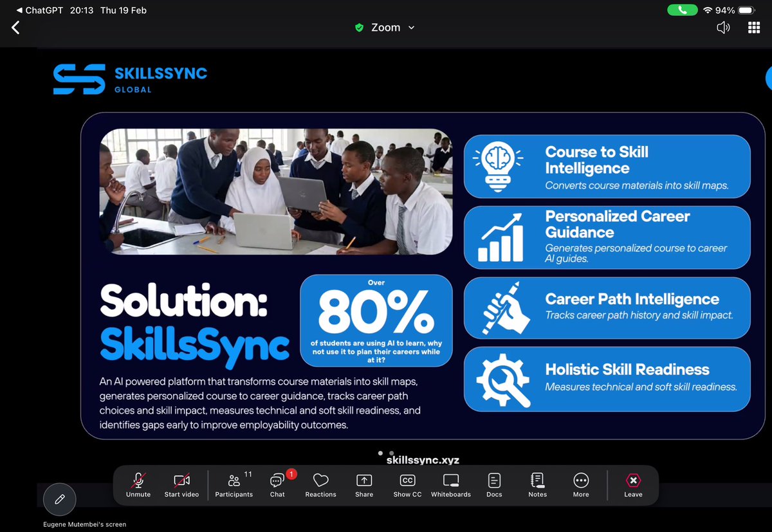Tap the Unmute microphone button

coord(138,485)
